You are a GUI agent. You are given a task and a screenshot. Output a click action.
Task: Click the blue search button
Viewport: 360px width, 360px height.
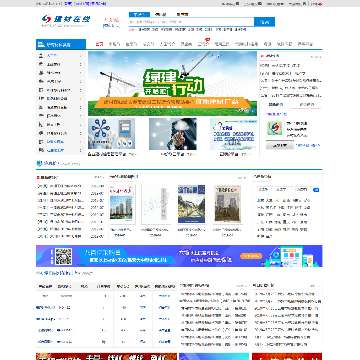(264, 22)
